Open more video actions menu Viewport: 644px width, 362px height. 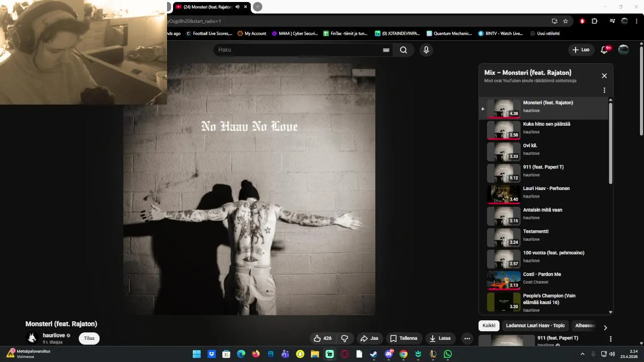click(467, 338)
